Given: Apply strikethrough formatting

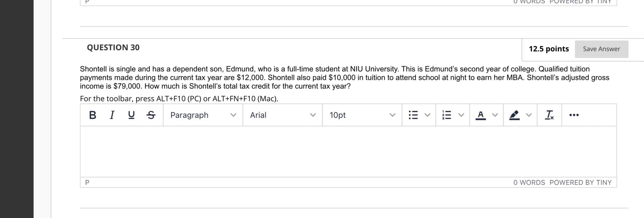Looking at the screenshot, I should tap(151, 115).
